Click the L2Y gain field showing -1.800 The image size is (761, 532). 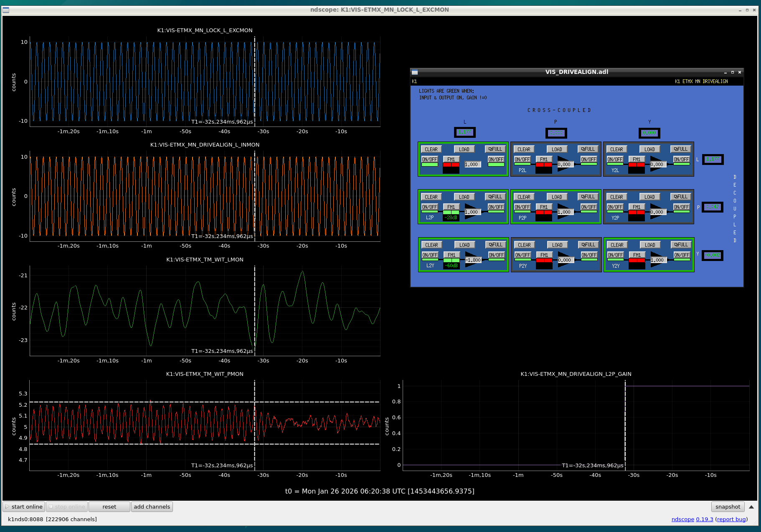tap(474, 260)
